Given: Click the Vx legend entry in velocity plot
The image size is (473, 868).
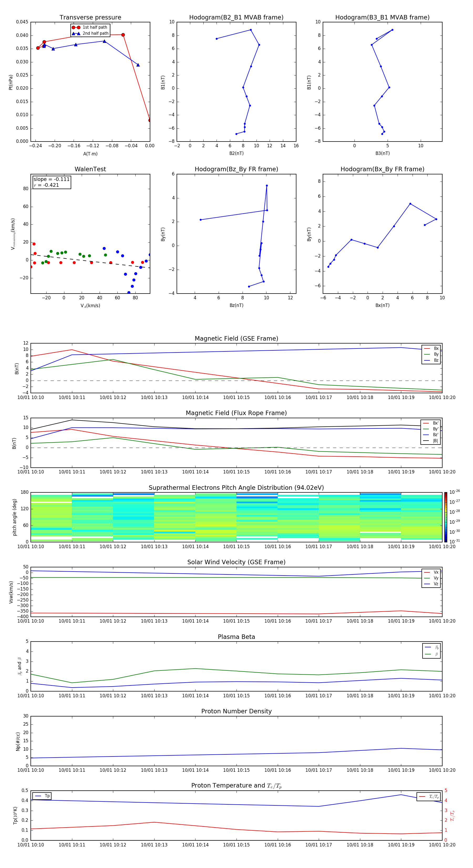Looking at the screenshot, I should pyautogui.click(x=431, y=573).
